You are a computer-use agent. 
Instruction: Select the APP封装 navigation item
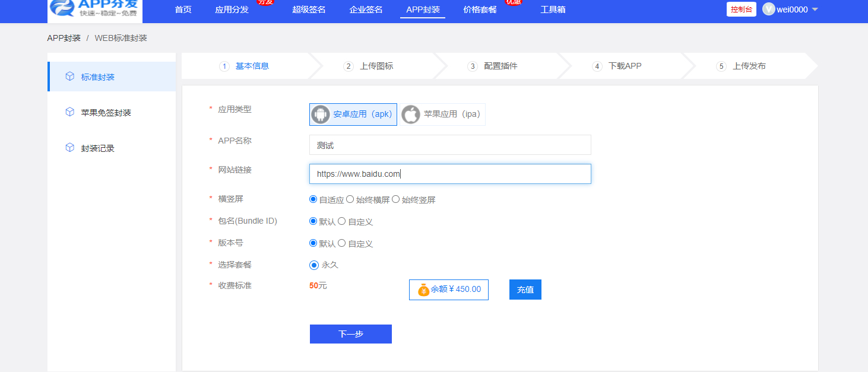tap(423, 9)
